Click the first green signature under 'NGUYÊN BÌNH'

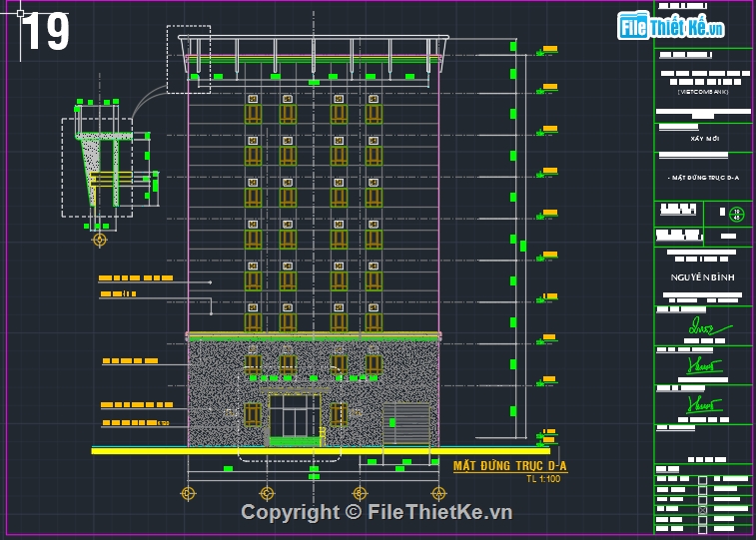(709, 326)
